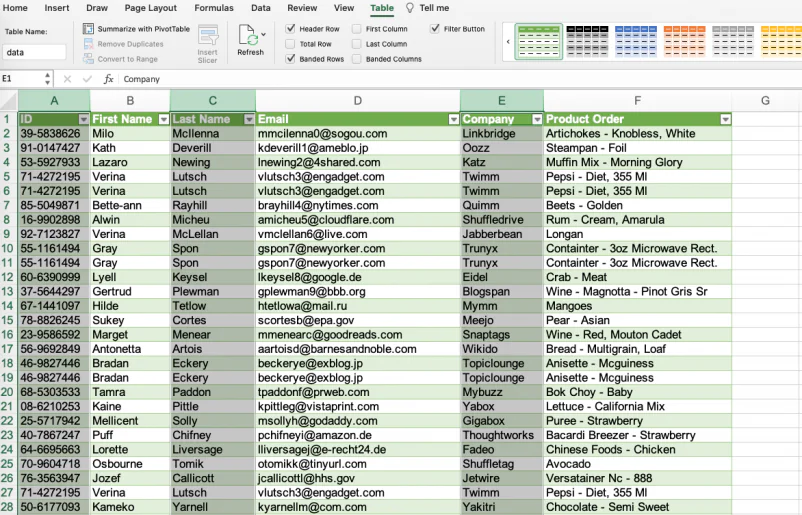Click the Convert to Range icon

pyautogui.click(x=88, y=59)
